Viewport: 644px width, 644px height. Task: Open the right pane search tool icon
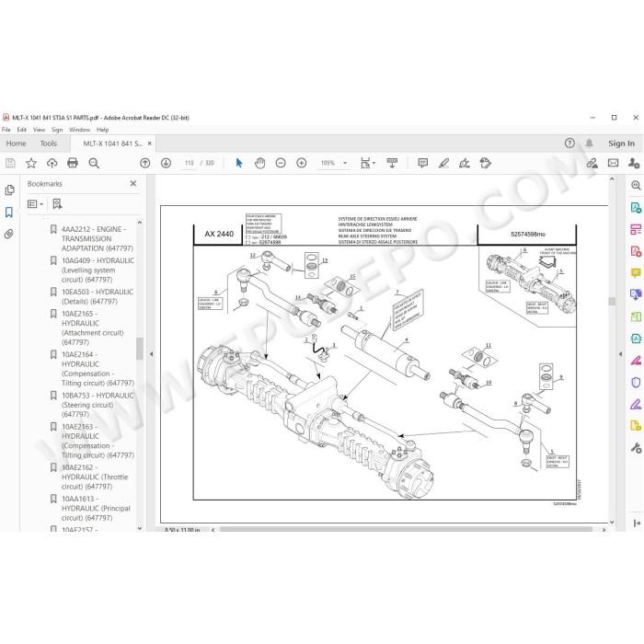(x=636, y=185)
